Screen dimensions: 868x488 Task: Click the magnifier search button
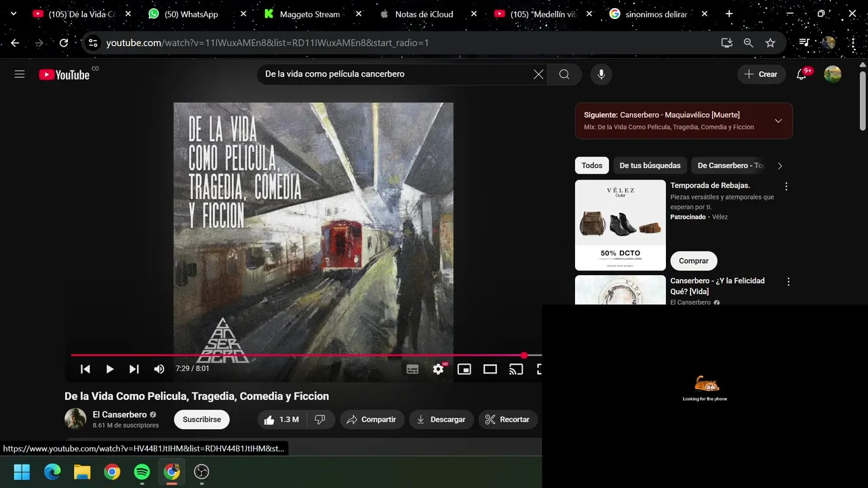(564, 75)
